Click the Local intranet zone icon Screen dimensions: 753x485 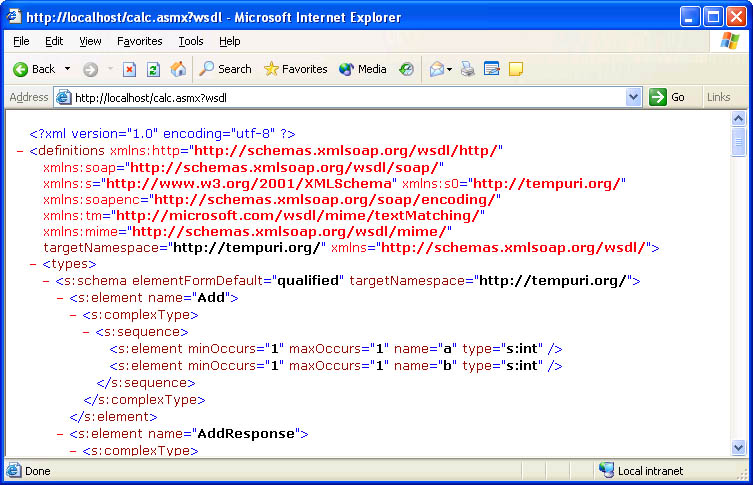click(607, 470)
